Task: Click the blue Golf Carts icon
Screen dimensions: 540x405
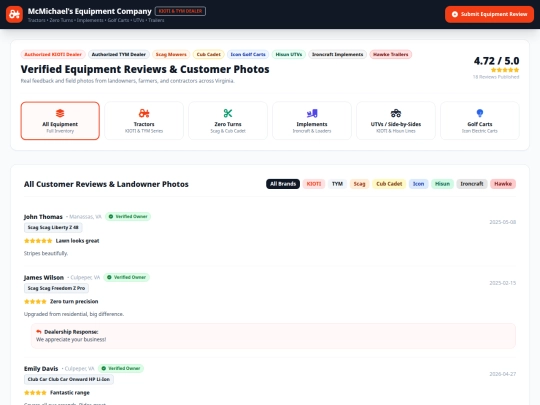Action: 480,113
